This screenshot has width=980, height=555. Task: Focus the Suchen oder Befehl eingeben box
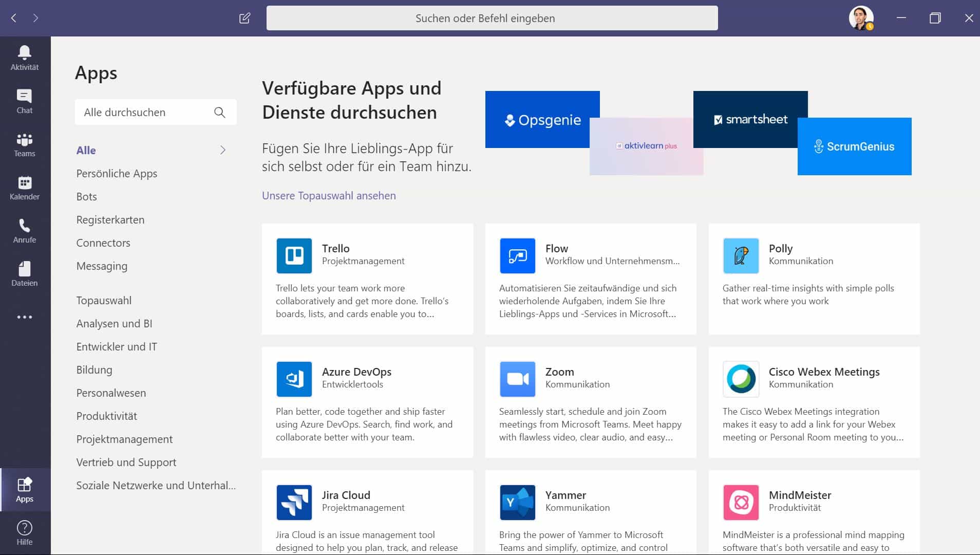tap(492, 18)
